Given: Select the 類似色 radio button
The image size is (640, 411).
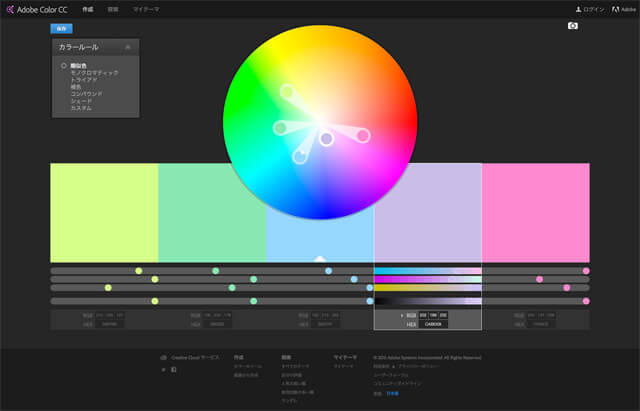Looking at the screenshot, I should point(64,66).
